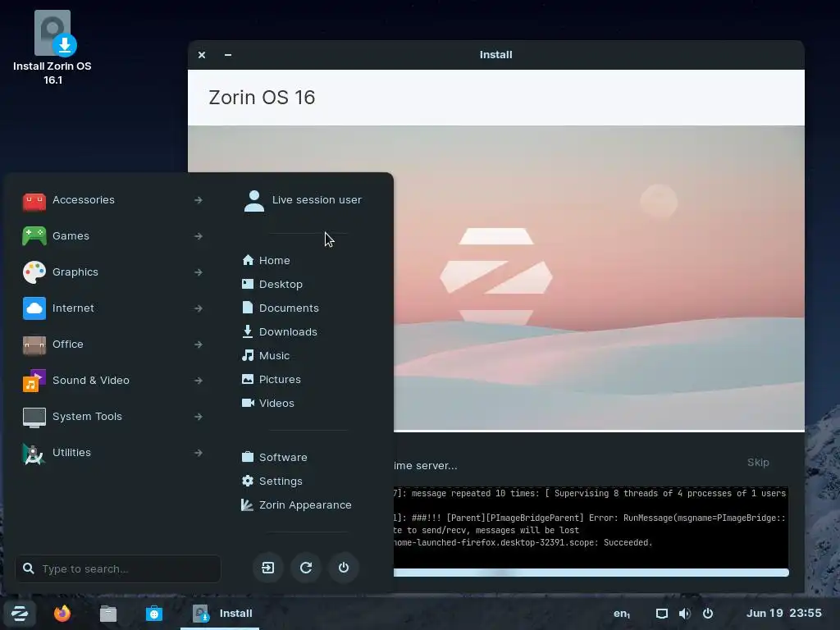840x630 pixels.
Task: Open Music folder shortcut
Action: click(266, 356)
